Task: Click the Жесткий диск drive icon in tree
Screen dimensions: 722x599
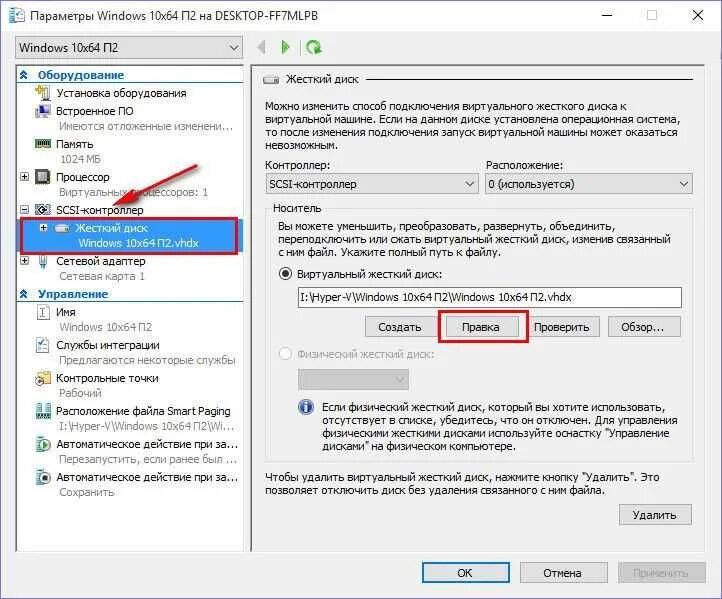Action: [62, 228]
